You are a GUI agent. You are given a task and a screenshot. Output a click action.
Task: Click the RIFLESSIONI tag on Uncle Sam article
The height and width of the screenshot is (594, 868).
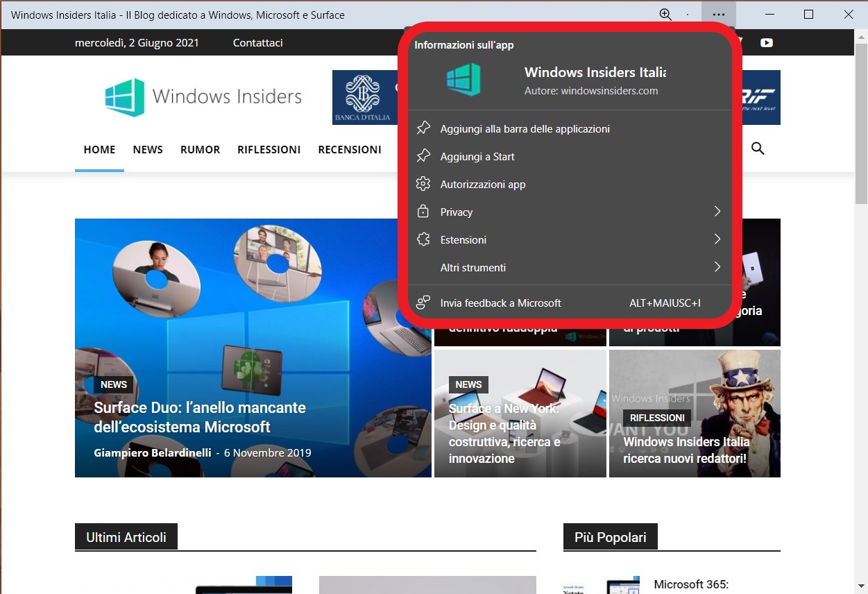(657, 418)
